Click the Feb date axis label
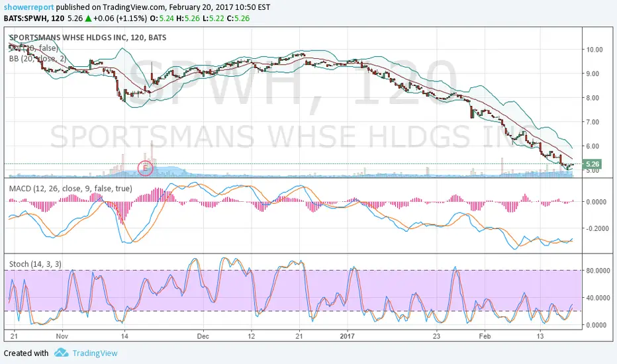The height and width of the screenshot is (364, 617). click(485, 336)
